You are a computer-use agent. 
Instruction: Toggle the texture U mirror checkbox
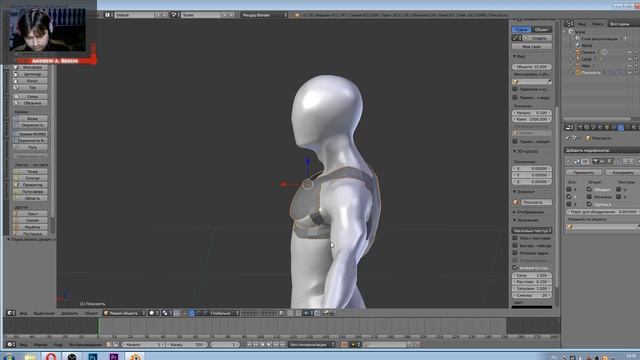point(619,189)
